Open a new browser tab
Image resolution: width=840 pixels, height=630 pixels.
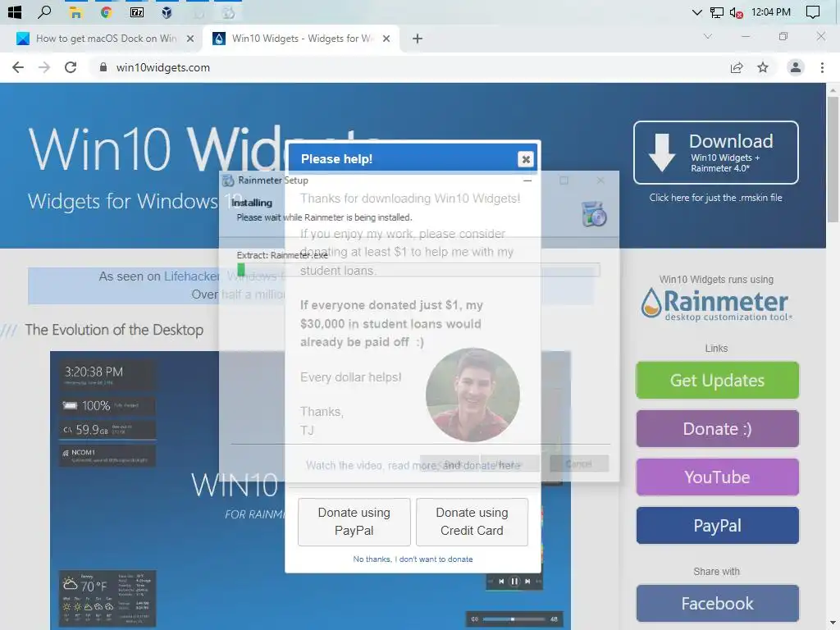(418, 39)
